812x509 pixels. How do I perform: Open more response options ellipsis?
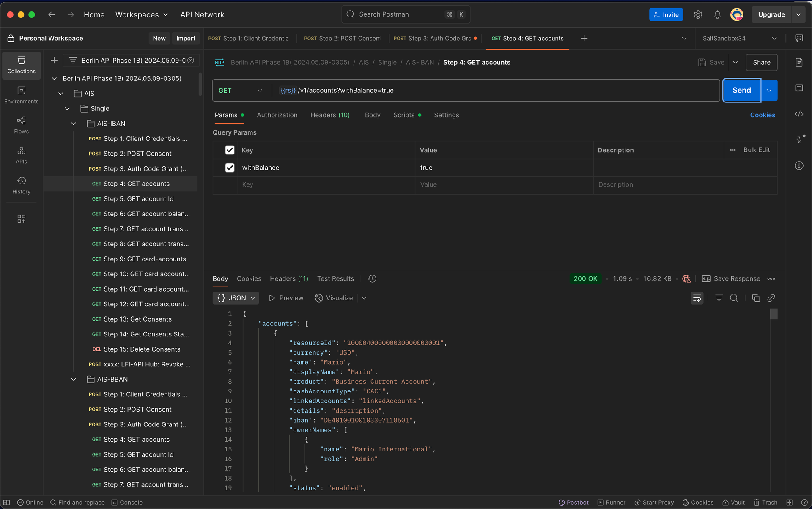click(771, 278)
